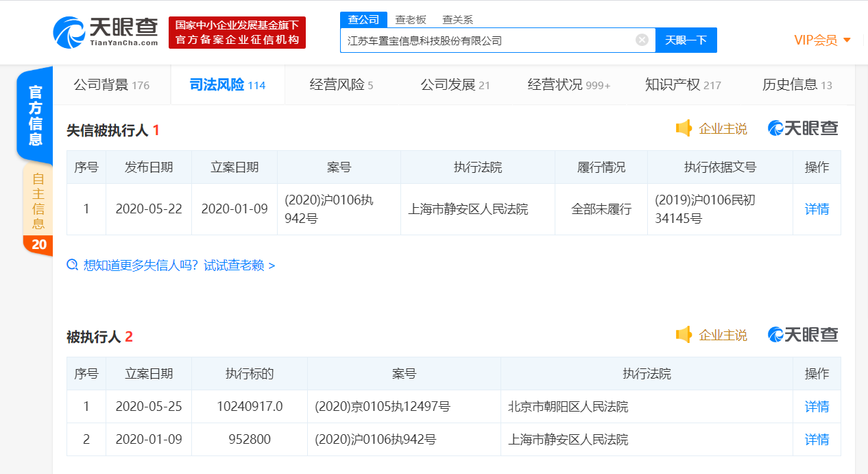868x474 pixels.
Task: Click speaker icon in 被执行人 section
Action: pos(684,335)
